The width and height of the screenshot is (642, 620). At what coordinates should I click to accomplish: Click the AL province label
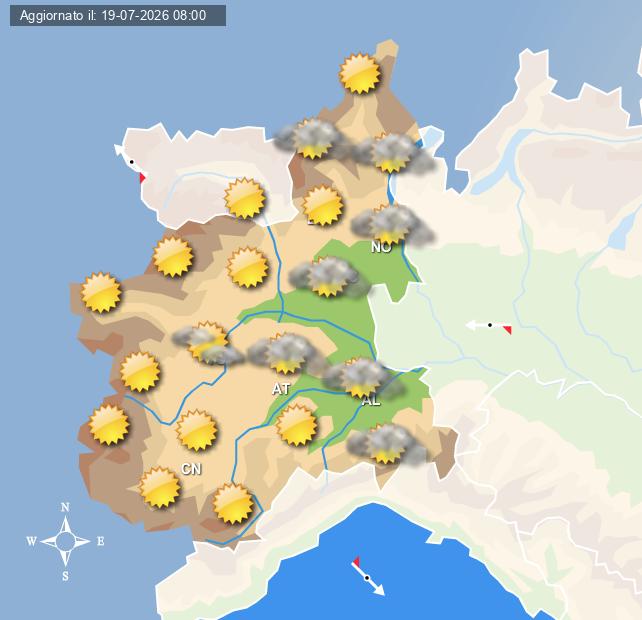click(x=371, y=400)
